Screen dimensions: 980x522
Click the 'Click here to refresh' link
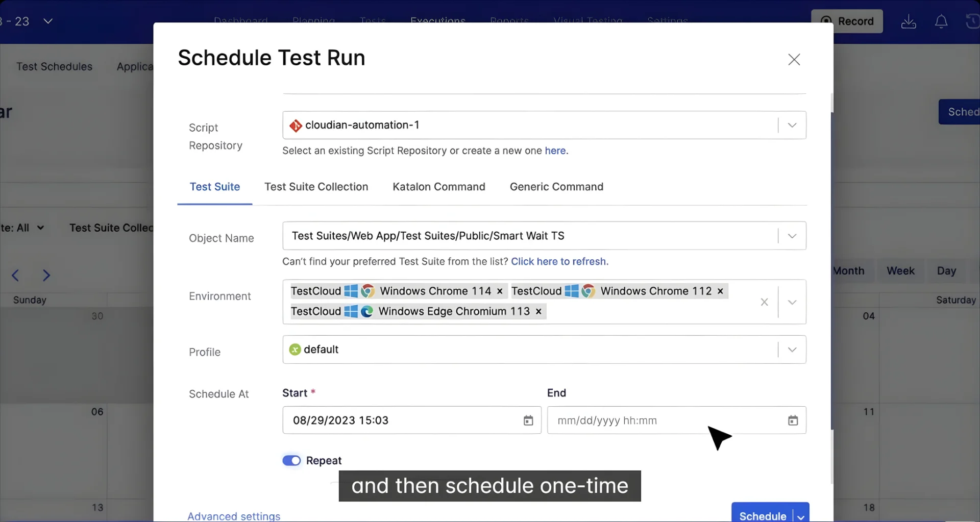coord(559,262)
